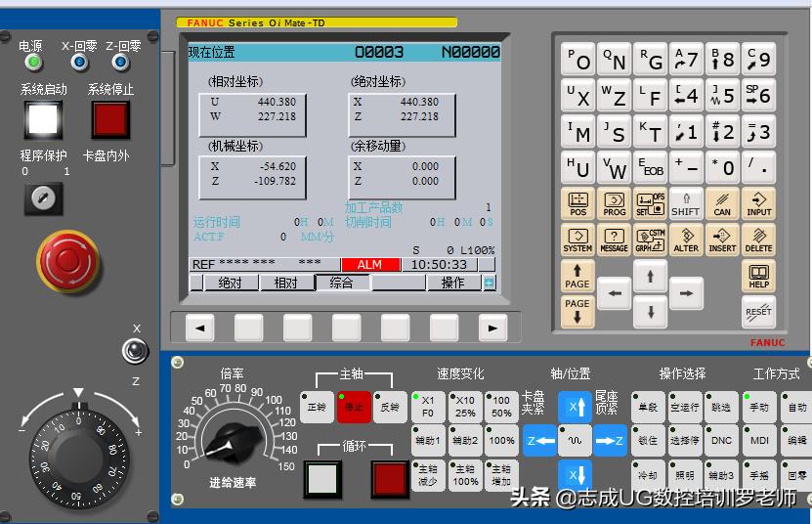Toggle the 程序保护 key switch
The width and height of the screenshot is (812, 524).
click(x=44, y=198)
